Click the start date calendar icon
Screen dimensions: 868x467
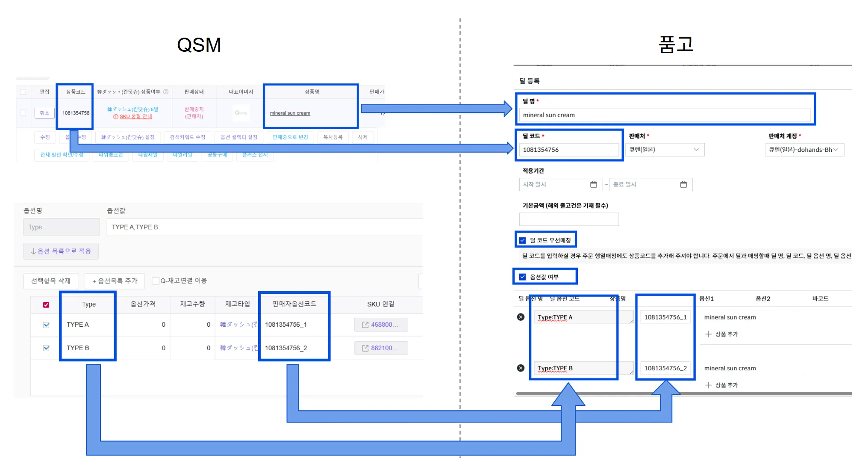[x=593, y=184]
